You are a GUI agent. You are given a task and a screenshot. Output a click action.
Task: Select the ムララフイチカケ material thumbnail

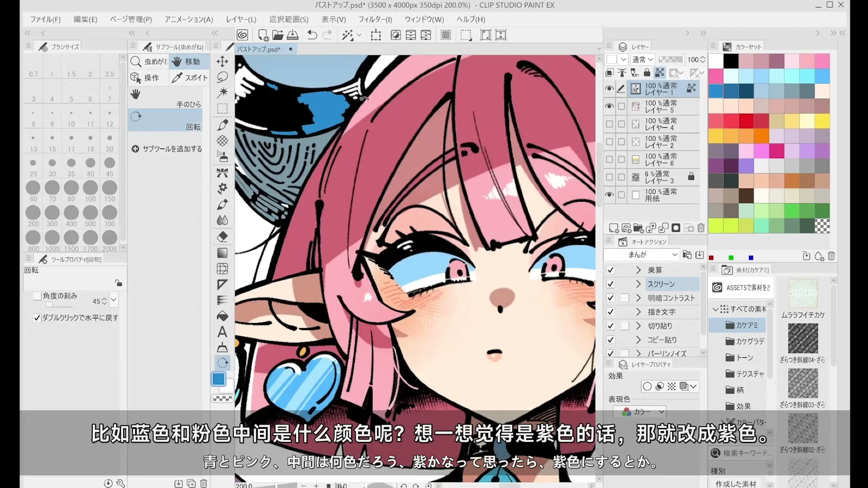tap(803, 294)
